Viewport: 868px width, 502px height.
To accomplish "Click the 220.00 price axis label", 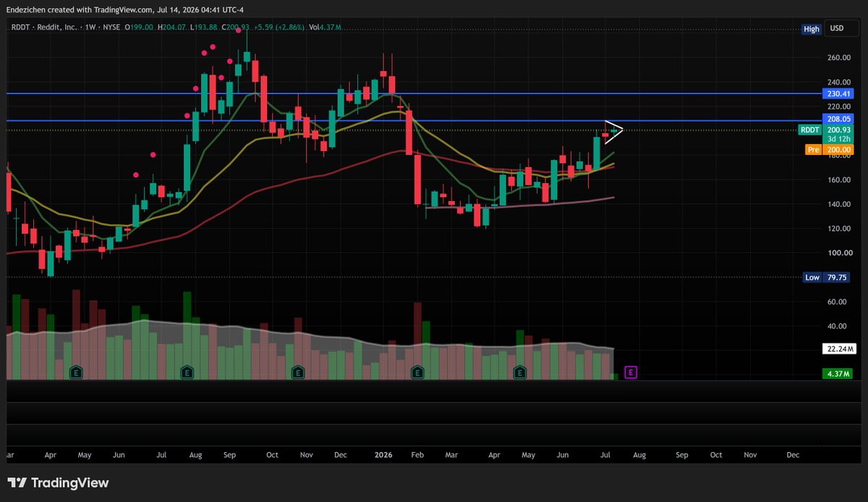I will 839,106.
